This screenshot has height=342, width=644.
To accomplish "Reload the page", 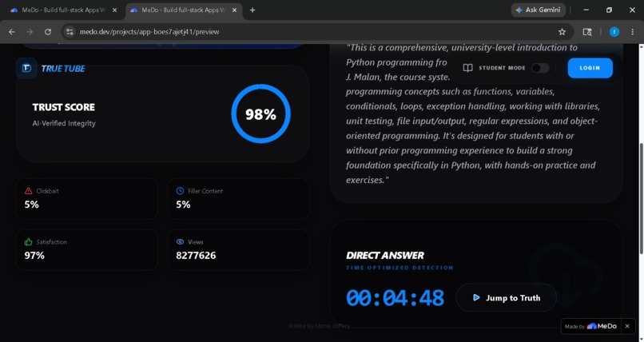I will point(48,32).
